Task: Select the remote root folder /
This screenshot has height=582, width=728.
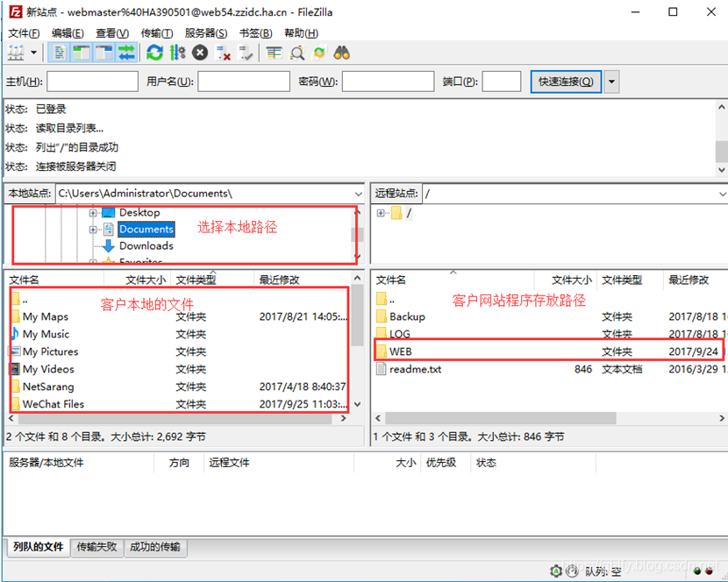Action: (409, 213)
